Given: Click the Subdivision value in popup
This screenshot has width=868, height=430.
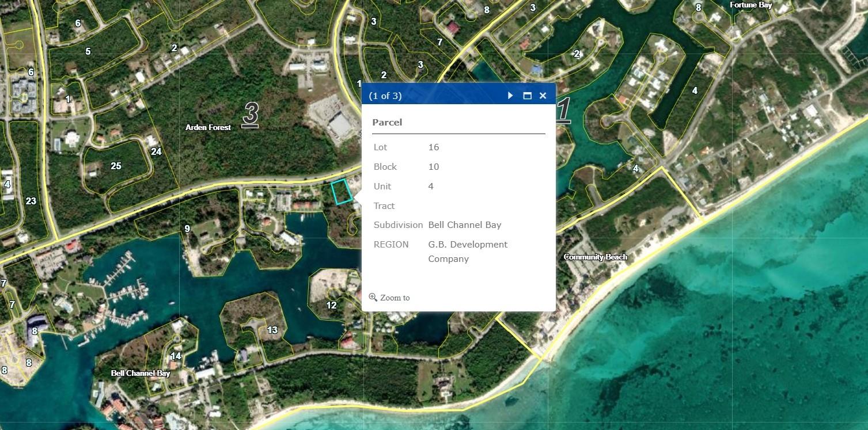Looking at the screenshot, I should 464,224.
